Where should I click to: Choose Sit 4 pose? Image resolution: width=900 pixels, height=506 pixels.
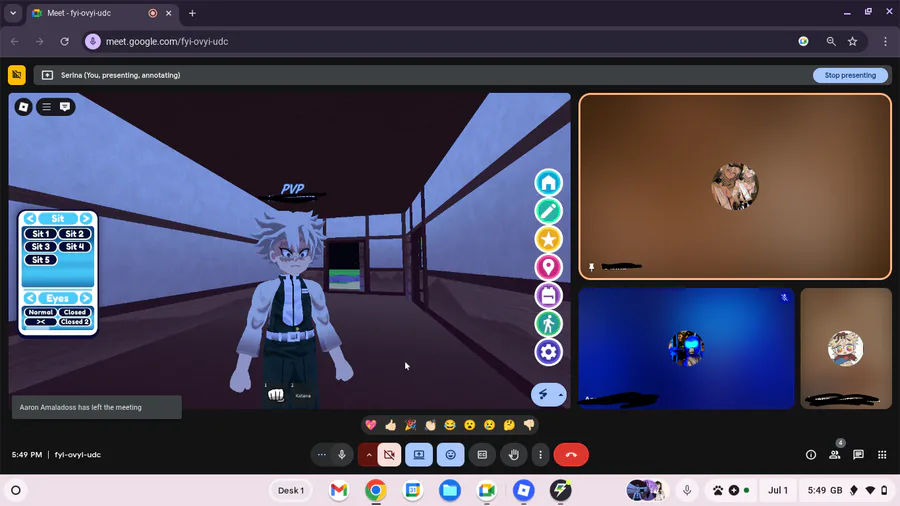click(75, 247)
